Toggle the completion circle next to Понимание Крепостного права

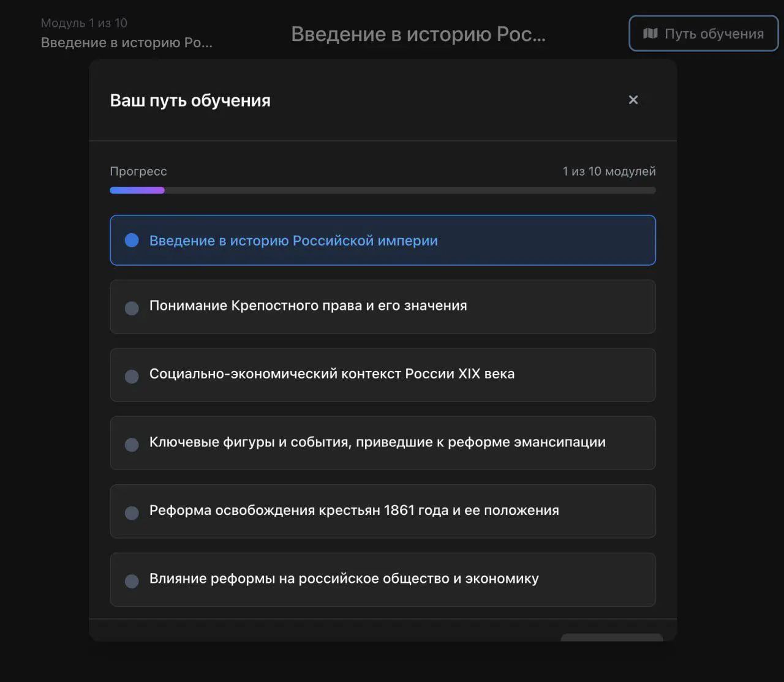tap(132, 308)
